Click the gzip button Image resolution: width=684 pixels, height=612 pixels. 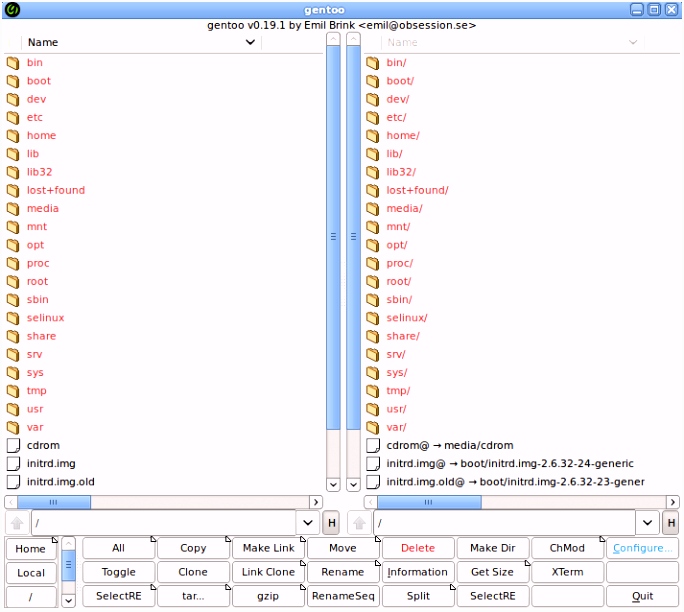pyautogui.click(x=268, y=596)
